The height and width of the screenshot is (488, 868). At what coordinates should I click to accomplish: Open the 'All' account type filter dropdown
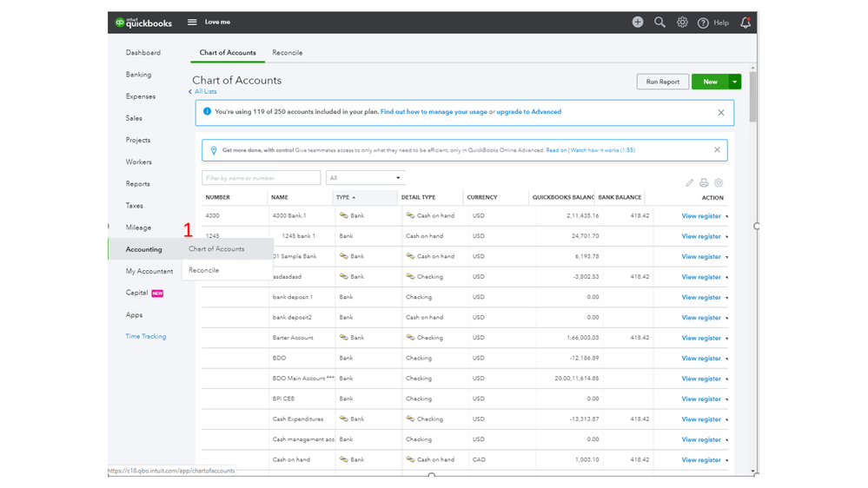point(365,178)
